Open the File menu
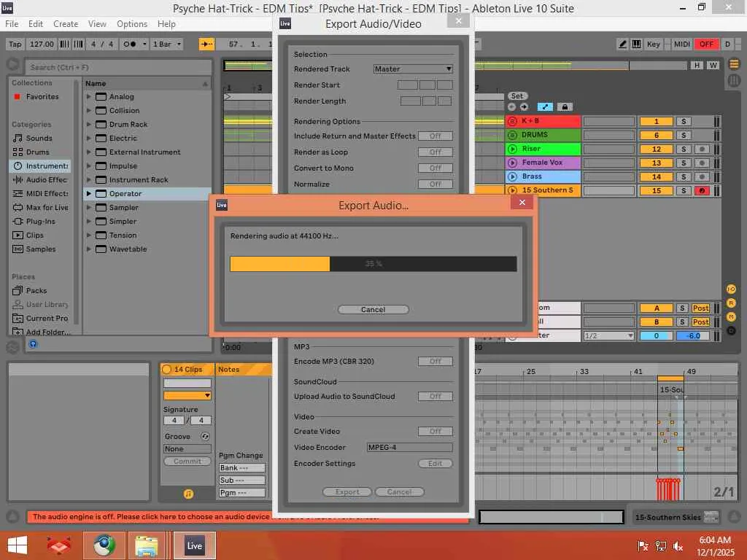This screenshot has height=560, width=747. tap(12, 24)
